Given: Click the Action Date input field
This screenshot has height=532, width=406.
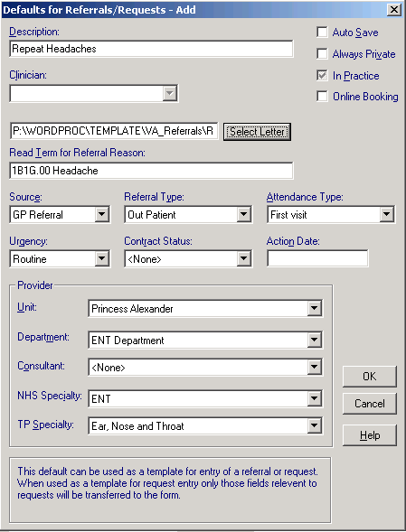Looking at the screenshot, I should point(317,258).
